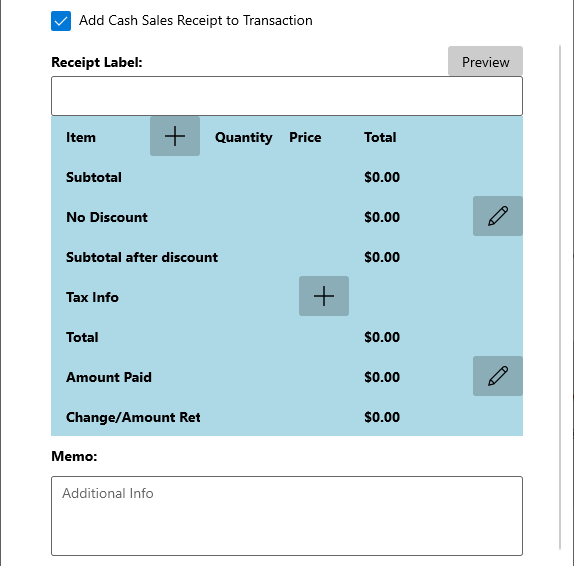
Task: Edit the discount with the pencil icon
Action: pos(497,216)
